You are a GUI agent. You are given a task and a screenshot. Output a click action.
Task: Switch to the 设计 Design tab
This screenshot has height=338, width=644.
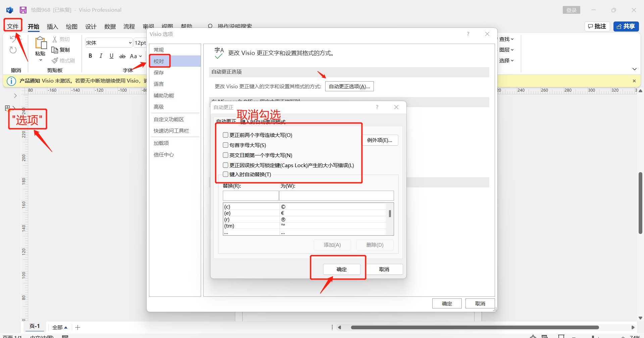tap(91, 27)
